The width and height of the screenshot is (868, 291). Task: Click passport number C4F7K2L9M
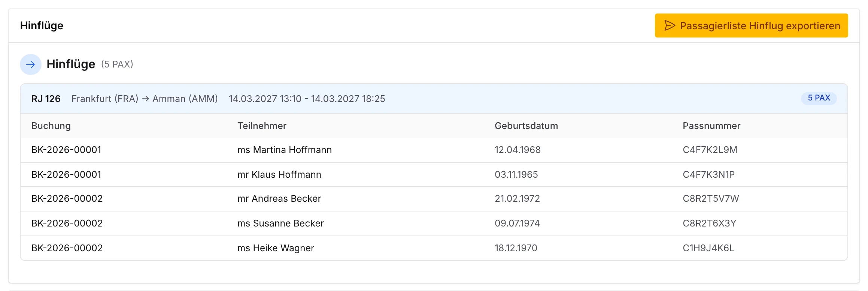[710, 150]
